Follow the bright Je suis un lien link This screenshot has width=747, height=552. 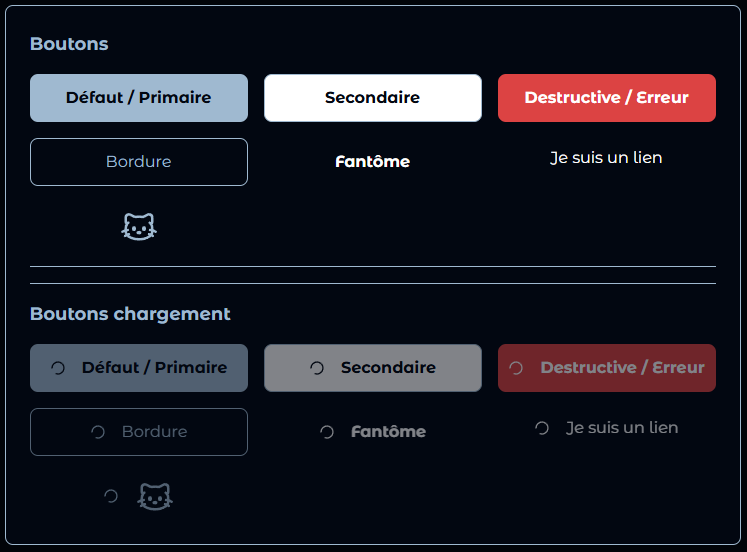(x=606, y=158)
